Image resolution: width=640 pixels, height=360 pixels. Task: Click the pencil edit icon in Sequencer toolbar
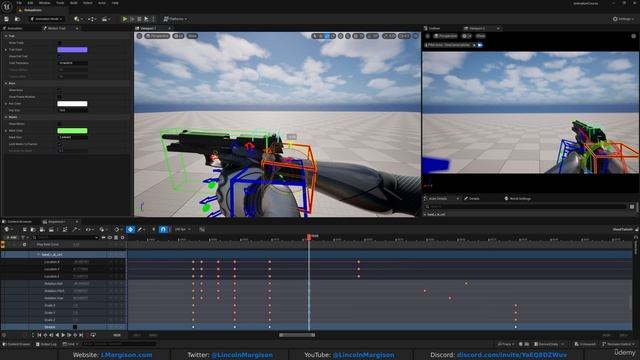pyautogui.click(x=140, y=229)
